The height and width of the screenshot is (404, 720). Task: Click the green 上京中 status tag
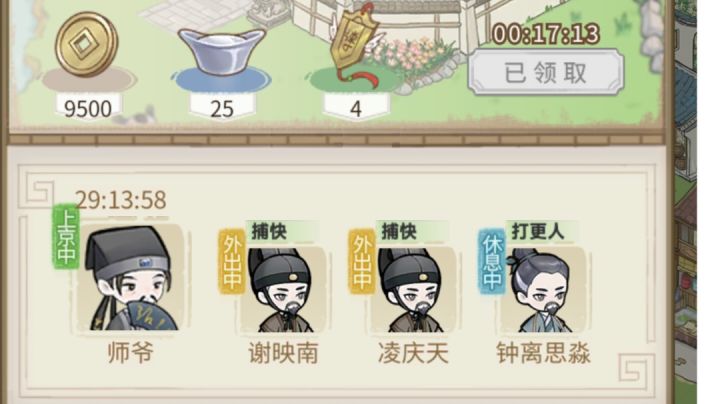click(66, 237)
